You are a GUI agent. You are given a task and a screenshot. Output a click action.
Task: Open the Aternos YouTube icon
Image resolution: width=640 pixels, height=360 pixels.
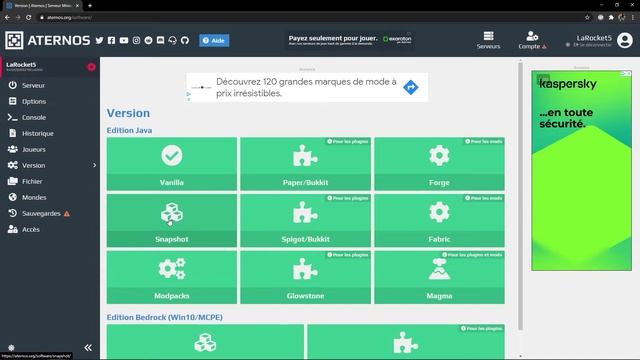pos(124,40)
